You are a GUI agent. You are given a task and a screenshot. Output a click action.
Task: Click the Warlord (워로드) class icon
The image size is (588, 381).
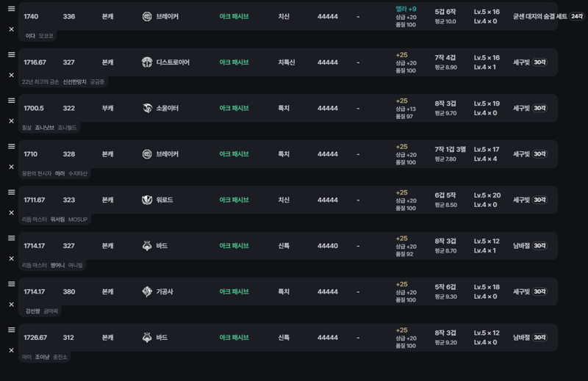[147, 200]
